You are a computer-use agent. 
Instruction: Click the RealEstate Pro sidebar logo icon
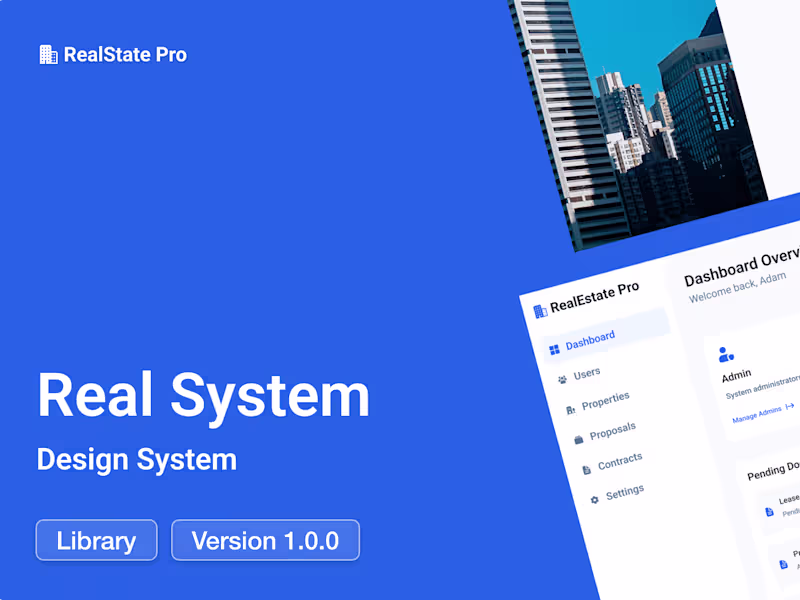point(540,311)
